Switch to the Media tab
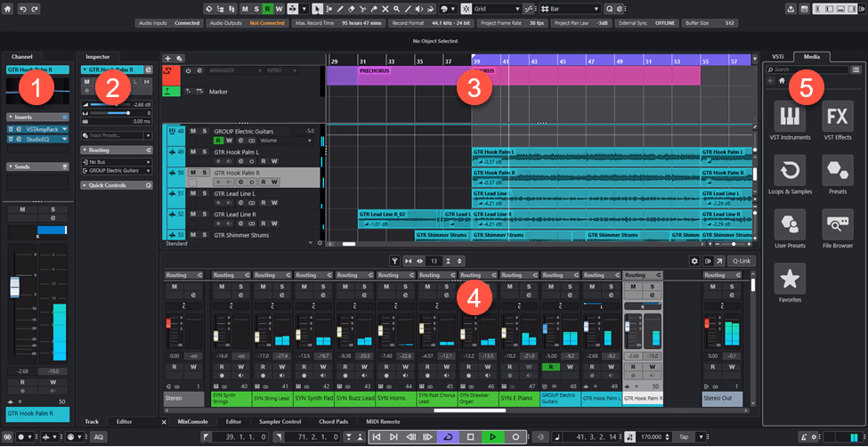This screenshot has width=868, height=447. click(812, 56)
